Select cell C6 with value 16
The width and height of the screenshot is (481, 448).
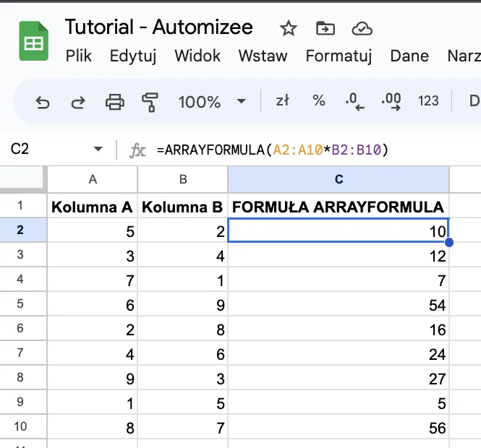click(x=339, y=328)
